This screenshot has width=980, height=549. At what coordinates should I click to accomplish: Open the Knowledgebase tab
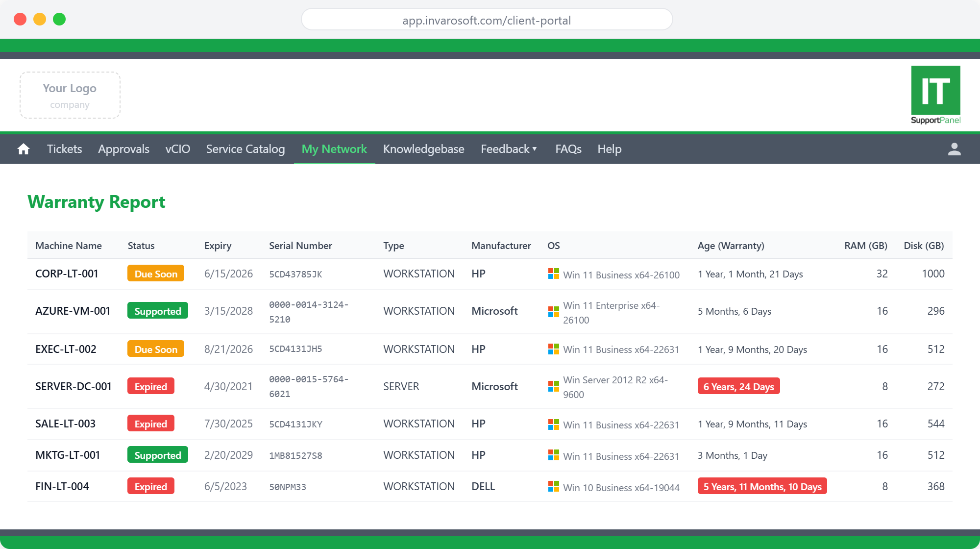coord(424,149)
